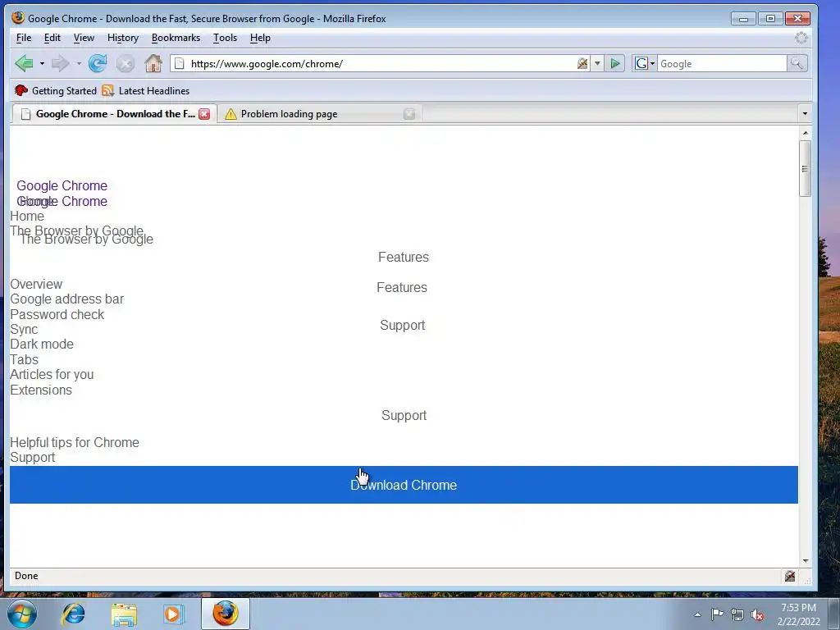
Task: Close the Google Chrome tab via its red X
Action: pyautogui.click(x=204, y=113)
